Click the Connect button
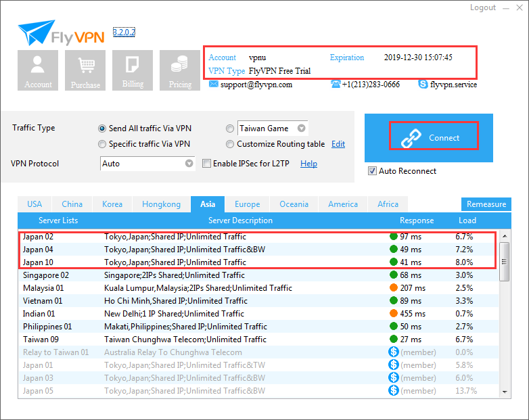This screenshot has width=529, height=420. (429, 138)
